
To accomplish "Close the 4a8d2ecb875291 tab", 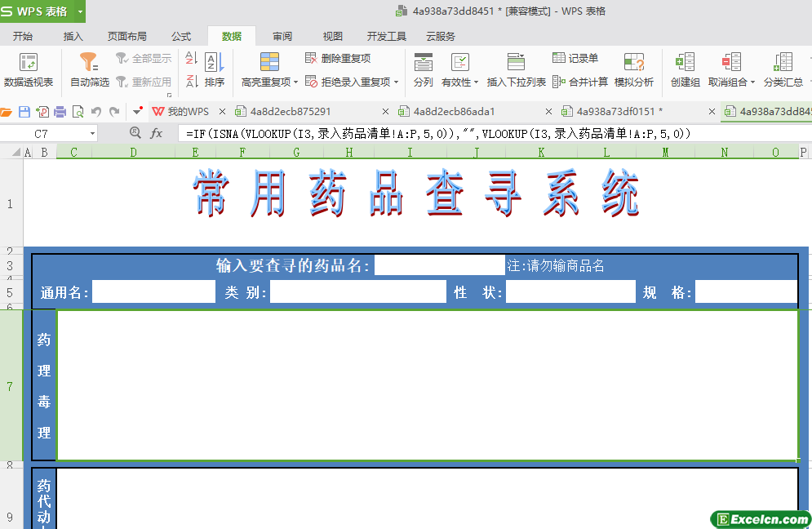I will coord(385,111).
